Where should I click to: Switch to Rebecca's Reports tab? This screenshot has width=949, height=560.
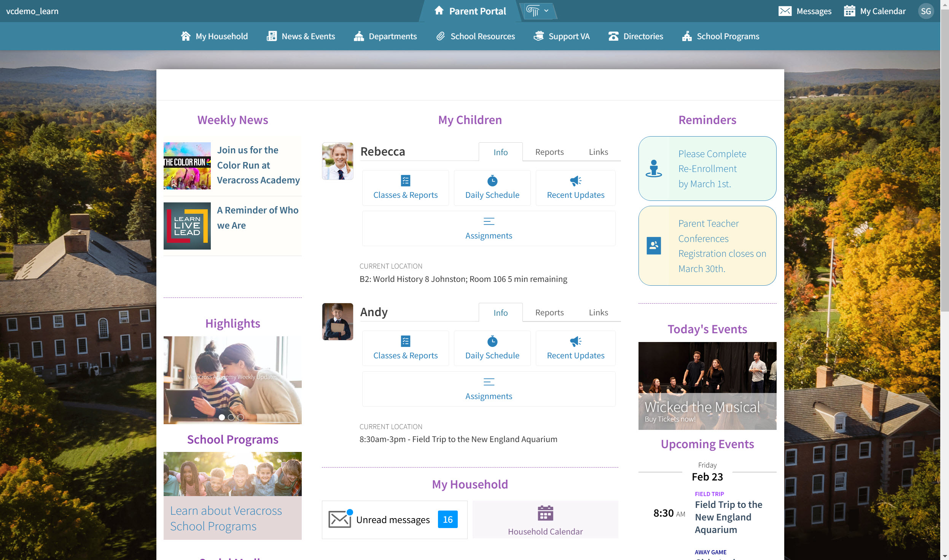pos(549,151)
